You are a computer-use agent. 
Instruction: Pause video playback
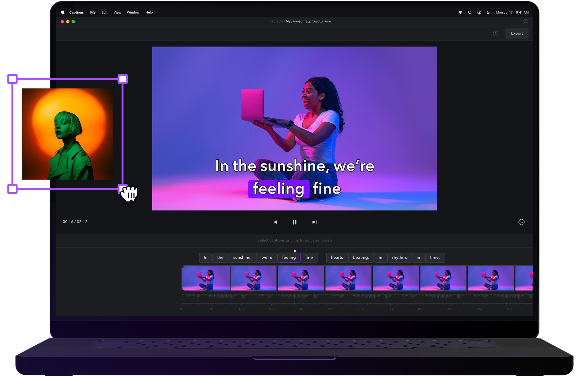coord(295,222)
